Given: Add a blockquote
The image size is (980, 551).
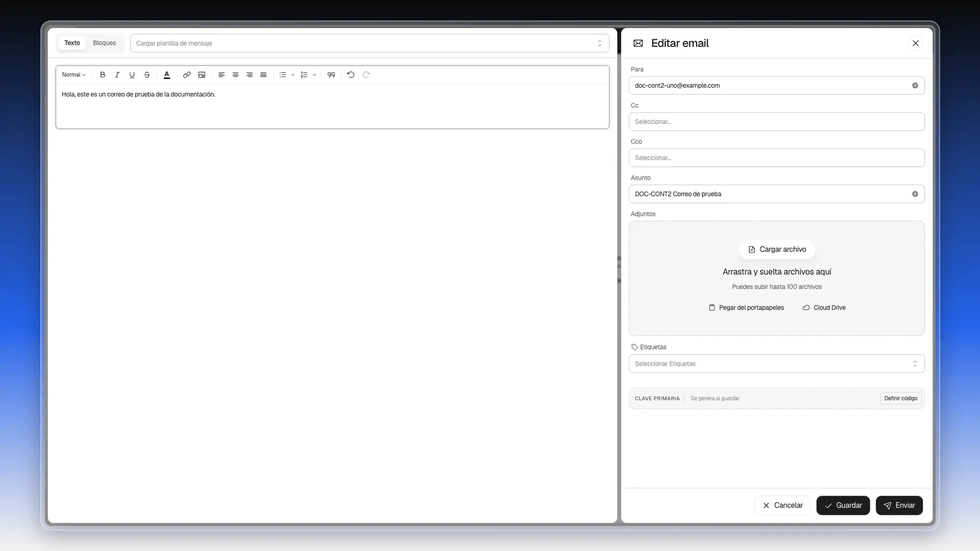Looking at the screenshot, I should (x=331, y=75).
